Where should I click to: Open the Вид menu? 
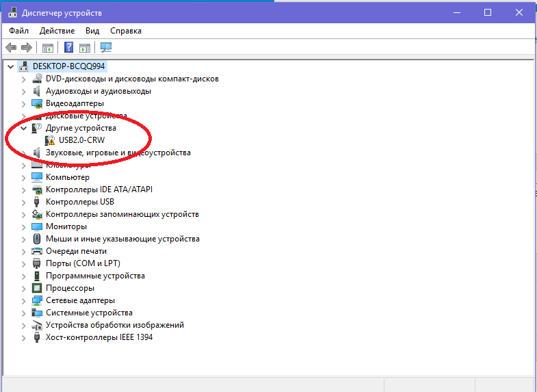click(92, 31)
